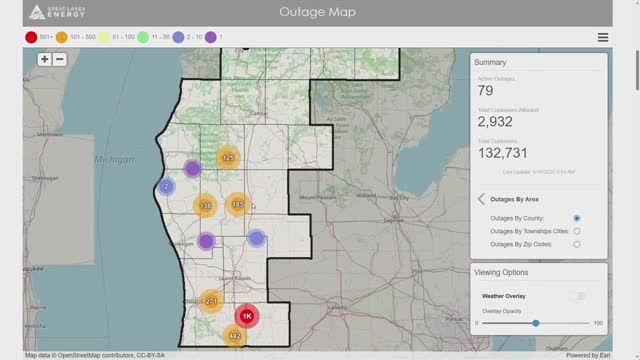Click the red 1K outage cluster
This screenshot has height=360, width=640.
tap(247, 316)
